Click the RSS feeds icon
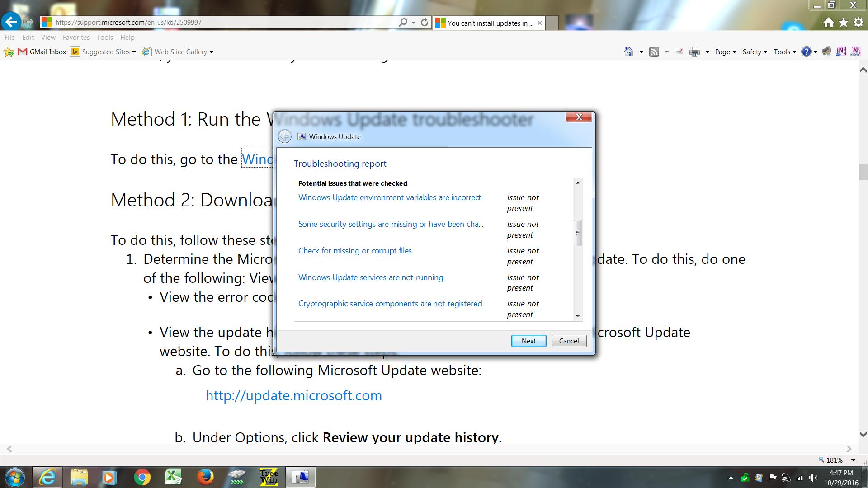This screenshot has width=868, height=488. pos(654,52)
